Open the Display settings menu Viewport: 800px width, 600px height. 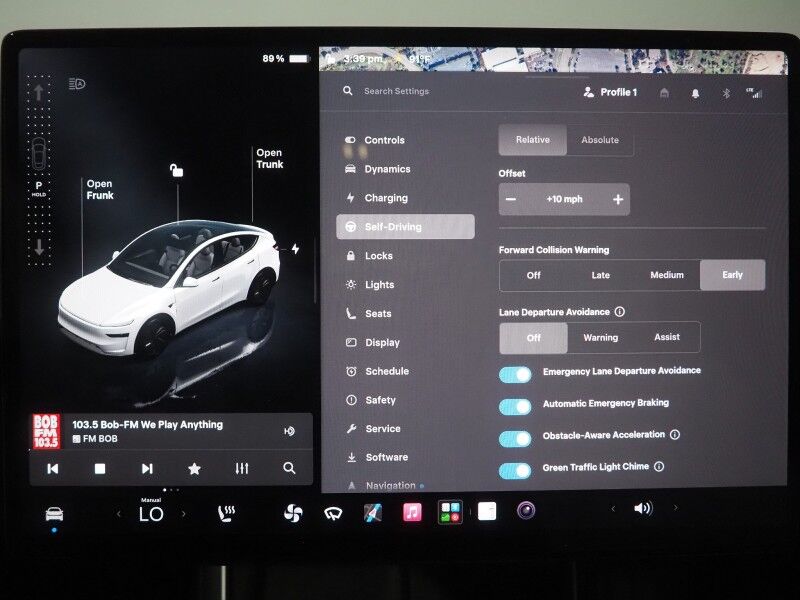(x=373, y=342)
